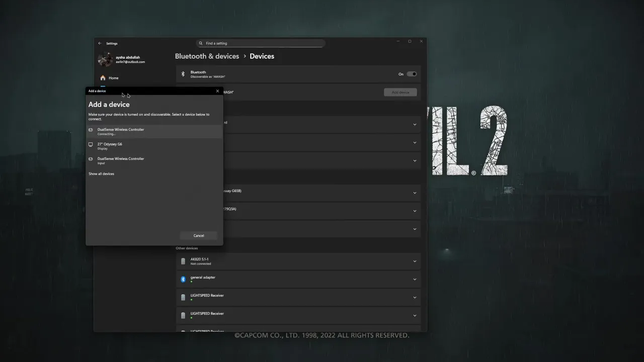Click the monitor icon beside 27" Odyssey G6
The image size is (644, 362).
coord(91,144)
